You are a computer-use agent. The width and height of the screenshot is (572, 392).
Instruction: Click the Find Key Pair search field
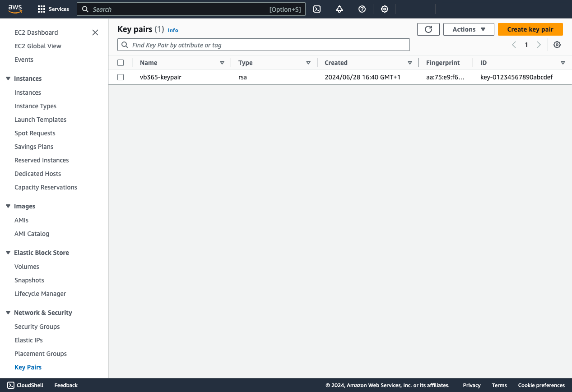point(264,45)
